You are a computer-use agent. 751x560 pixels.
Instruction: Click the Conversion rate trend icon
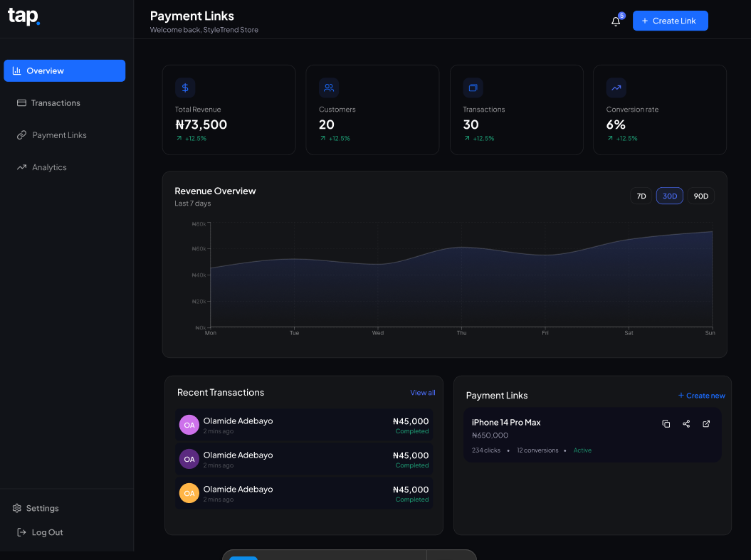(x=616, y=88)
